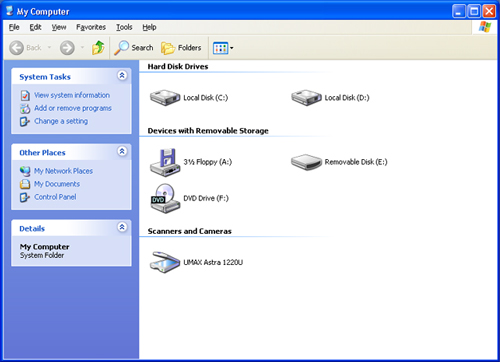This screenshot has width=500, height=362.
Task: Open Local Disk (C:) drive icon
Action: (165, 98)
